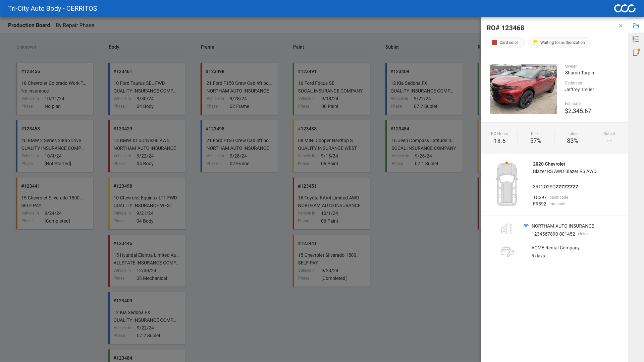Click the TC397 paint code
This screenshot has width=644, height=362.
tap(540, 197)
